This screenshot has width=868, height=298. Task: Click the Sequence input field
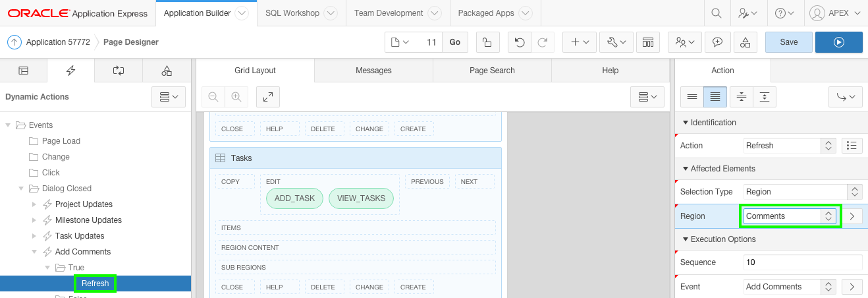point(802,262)
